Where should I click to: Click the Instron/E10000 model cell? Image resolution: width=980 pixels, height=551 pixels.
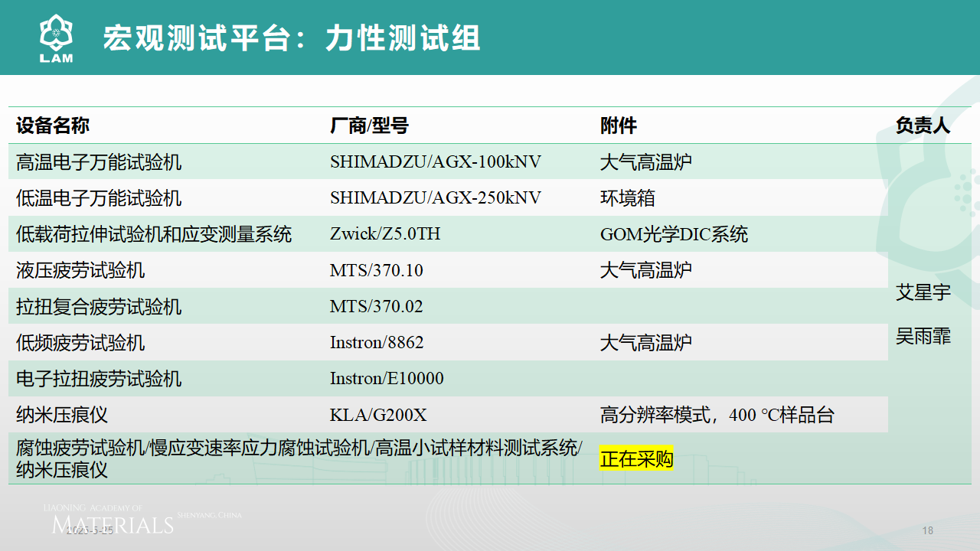point(387,379)
